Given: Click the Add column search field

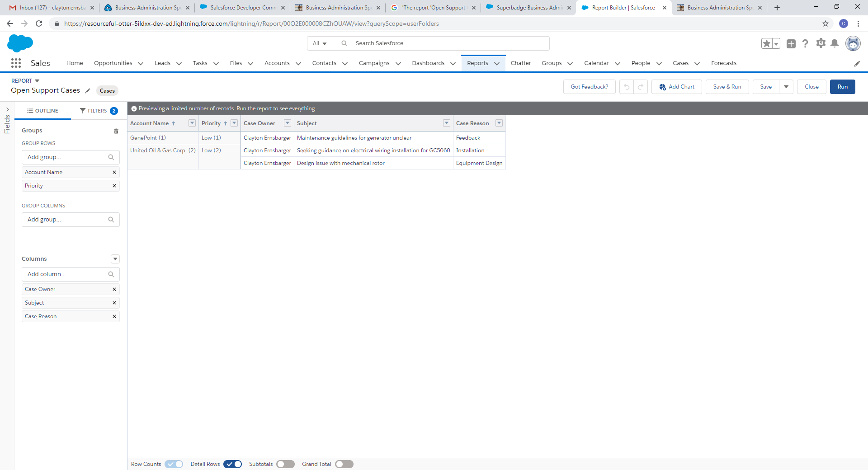Looking at the screenshot, I should point(71,274).
